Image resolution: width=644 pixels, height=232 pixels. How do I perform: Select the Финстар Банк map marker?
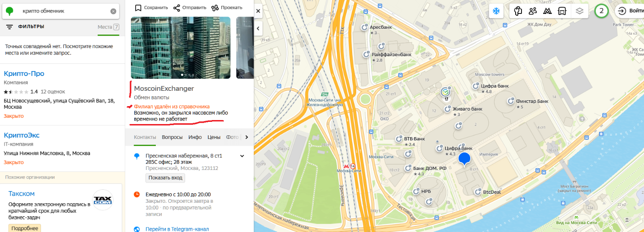(511, 101)
